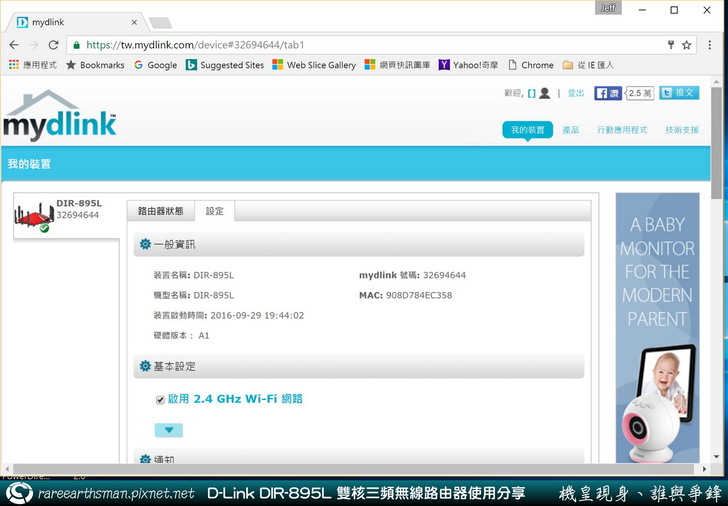The image size is (728, 506).
Task: Select the 產品 navigation tab
Action: [570, 130]
